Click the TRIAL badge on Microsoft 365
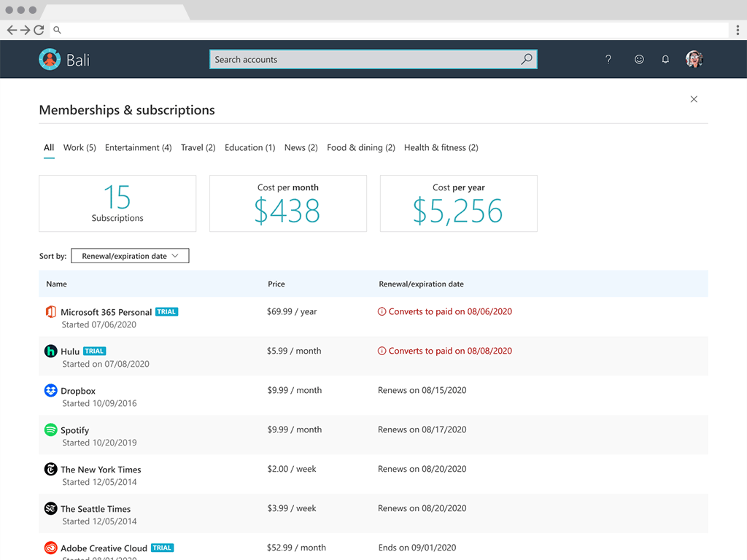The height and width of the screenshot is (560, 747). coord(166,312)
